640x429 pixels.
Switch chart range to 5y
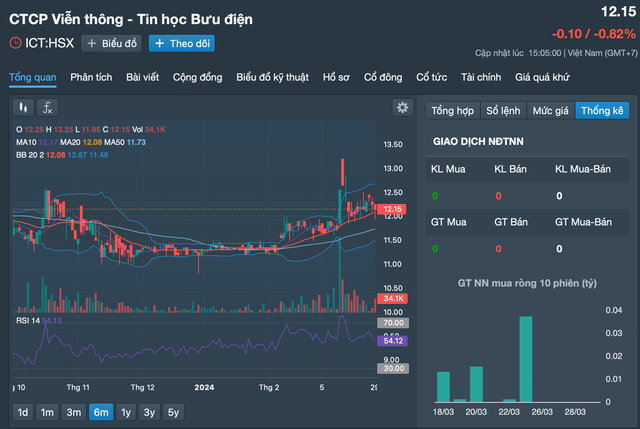174,412
